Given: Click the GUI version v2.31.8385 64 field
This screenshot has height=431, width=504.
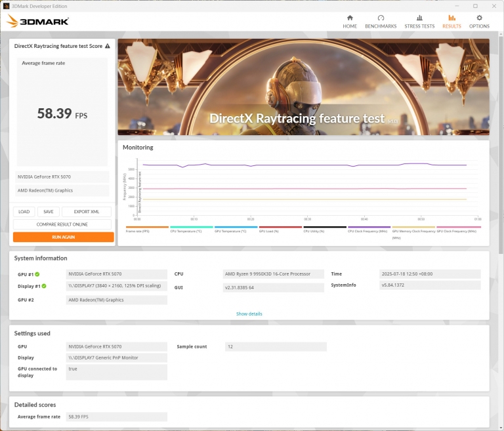Looking at the screenshot, I should click(274, 287).
